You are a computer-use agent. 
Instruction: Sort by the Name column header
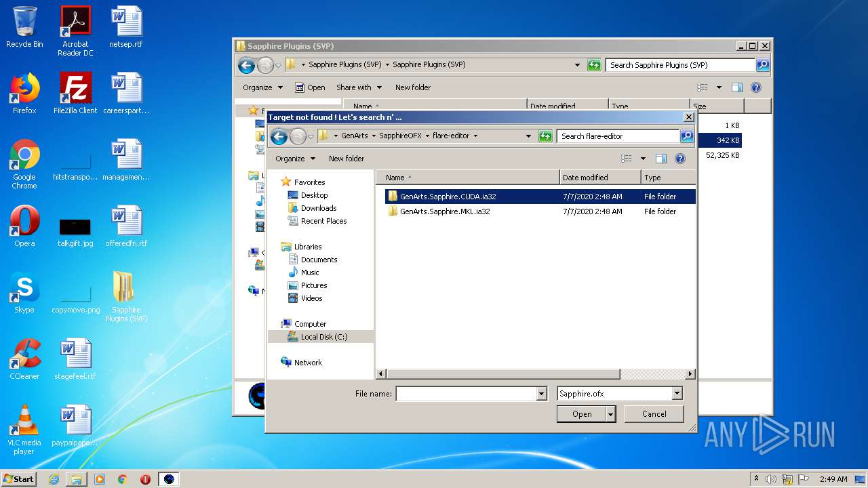coord(468,178)
